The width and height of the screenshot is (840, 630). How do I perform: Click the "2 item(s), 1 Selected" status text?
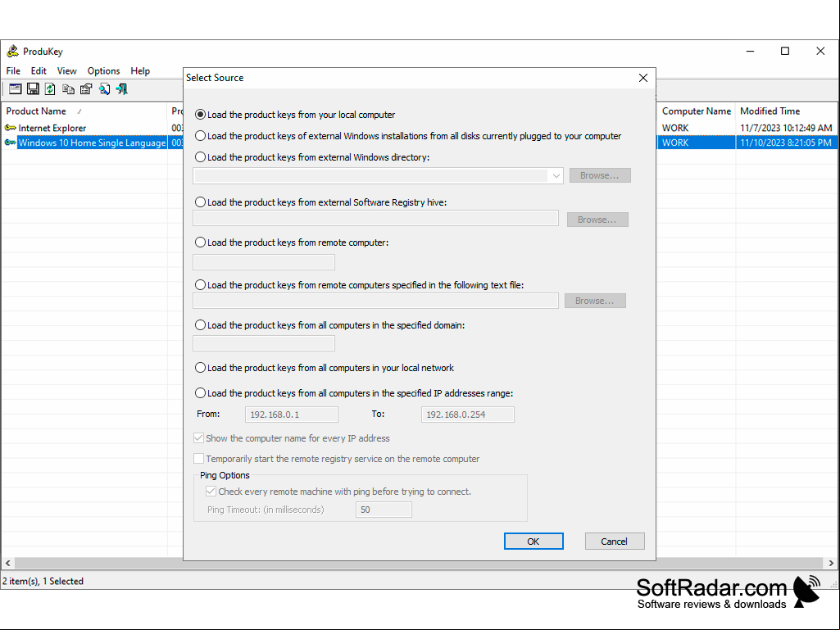(x=43, y=581)
